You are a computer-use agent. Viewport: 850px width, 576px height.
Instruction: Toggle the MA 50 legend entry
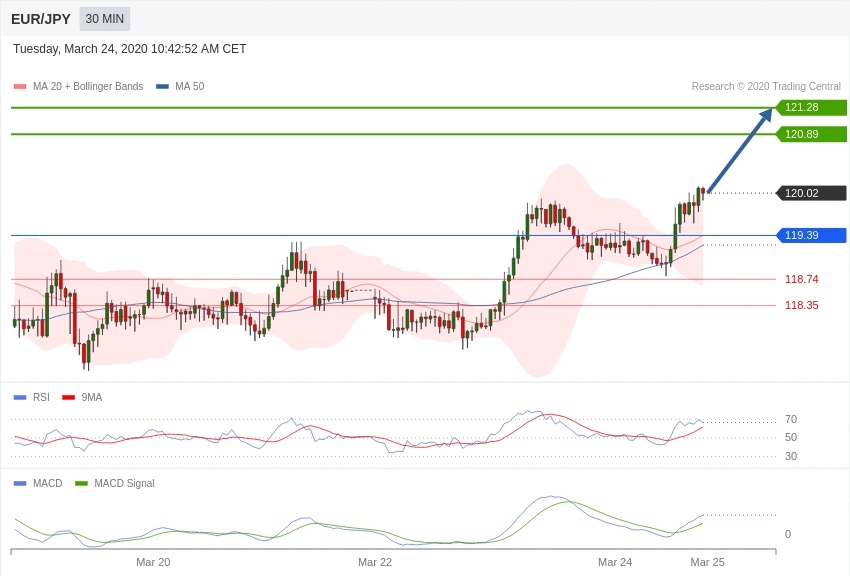[x=180, y=87]
